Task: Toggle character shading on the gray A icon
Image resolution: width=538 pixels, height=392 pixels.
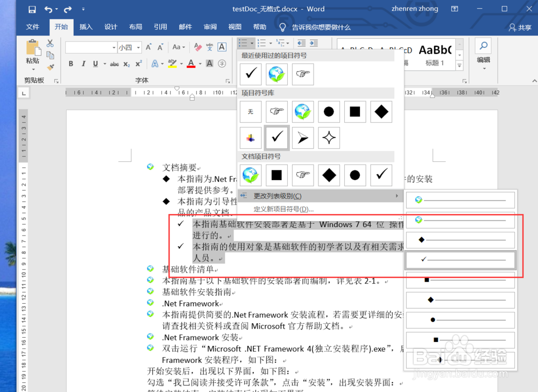Action: pyautogui.click(x=210, y=63)
